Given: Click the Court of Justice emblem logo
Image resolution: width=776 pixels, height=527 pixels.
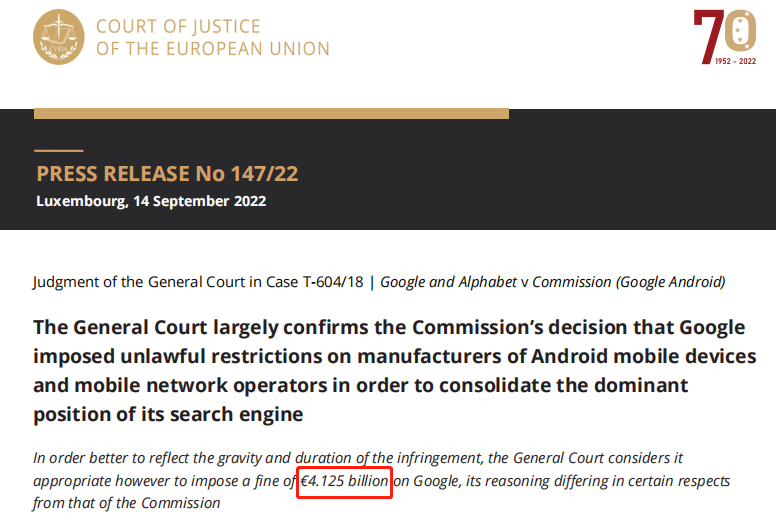Looking at the screenshot, I should [59, 37].
